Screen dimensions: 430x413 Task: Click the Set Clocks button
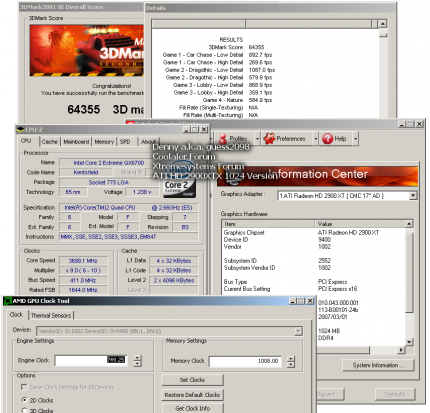(x=192, y=380)
